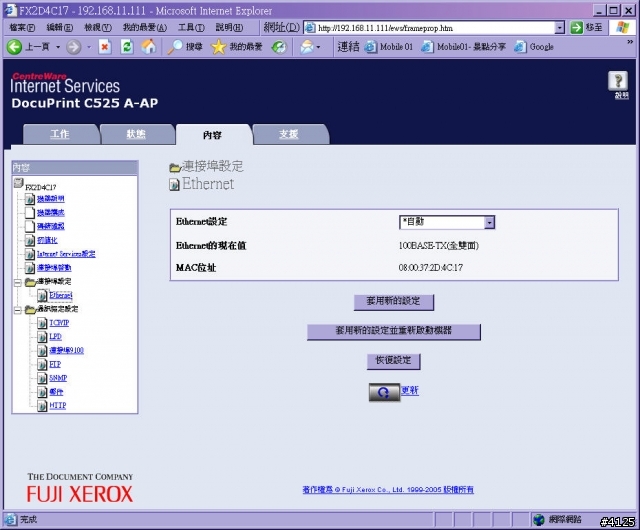
Task: Open the Back button history dropdown arrow
Action: pyautogui.click(x=58, y=47)
